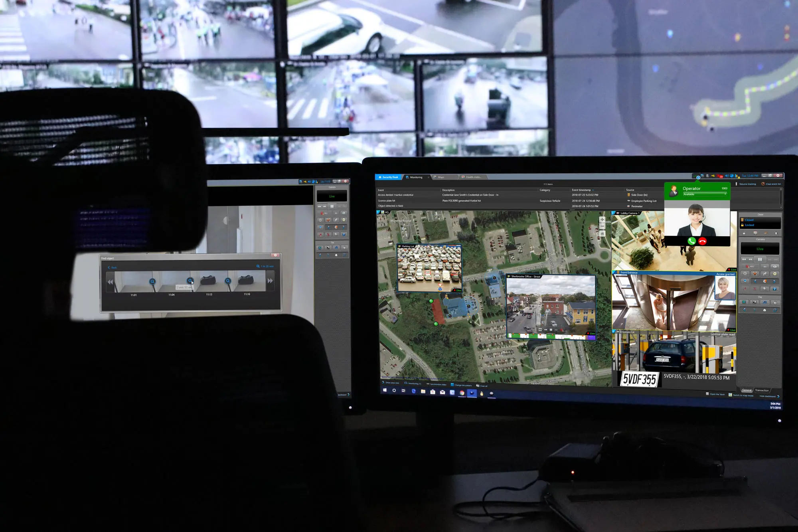The height and width of the screenshot is (532, 798).
Task: Click the REC record button in camera panel
Action: 751,266
